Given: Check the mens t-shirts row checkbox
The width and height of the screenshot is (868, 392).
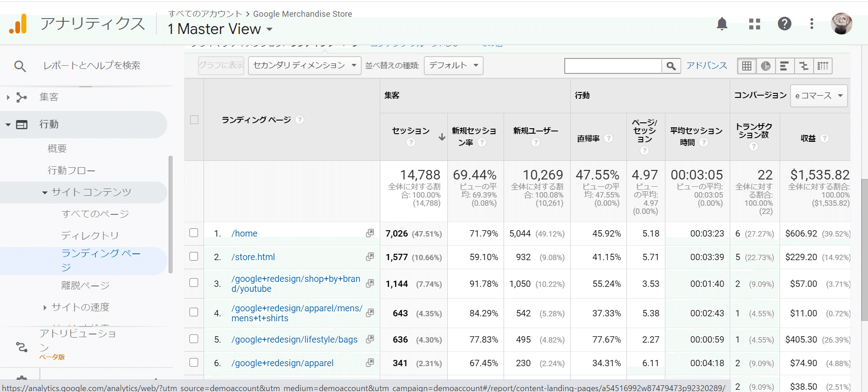Looking at the screenshot, I should coord(194,312).
